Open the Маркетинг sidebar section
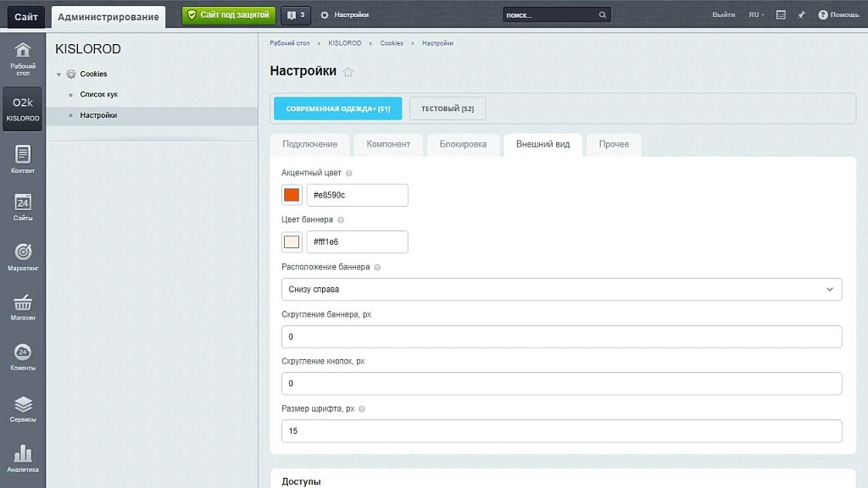Screen dimensions: 868x488 click(23, 258)
